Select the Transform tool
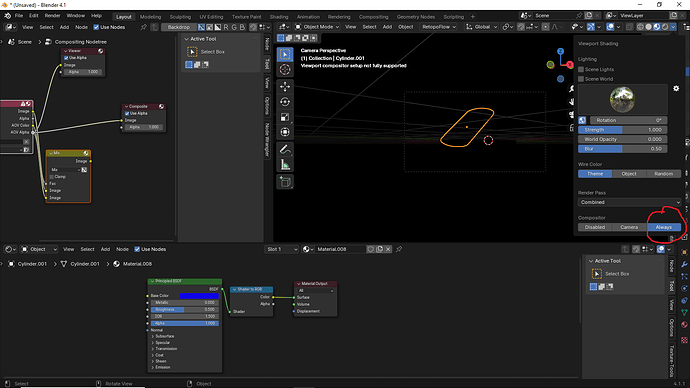Image resolution: width=690 pixels, height=388 pixels. point(285,132)
